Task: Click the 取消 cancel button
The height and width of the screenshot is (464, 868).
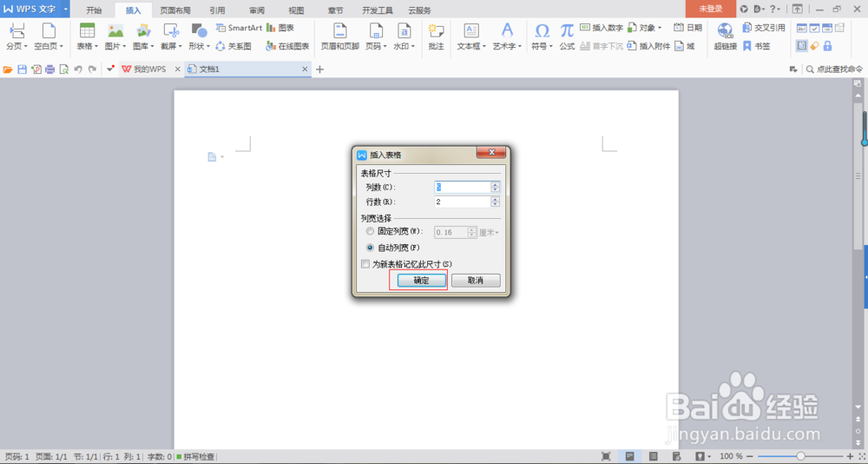Action: point(476,281)
